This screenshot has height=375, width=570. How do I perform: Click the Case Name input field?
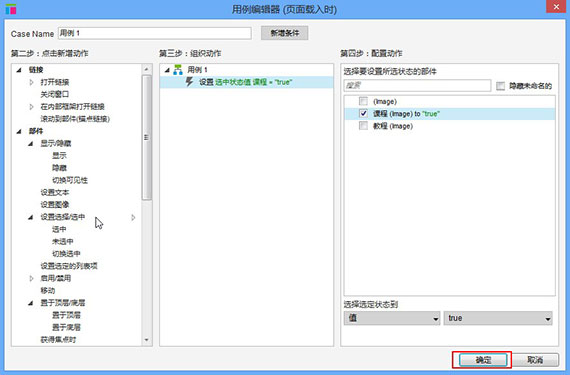point(154,33)
